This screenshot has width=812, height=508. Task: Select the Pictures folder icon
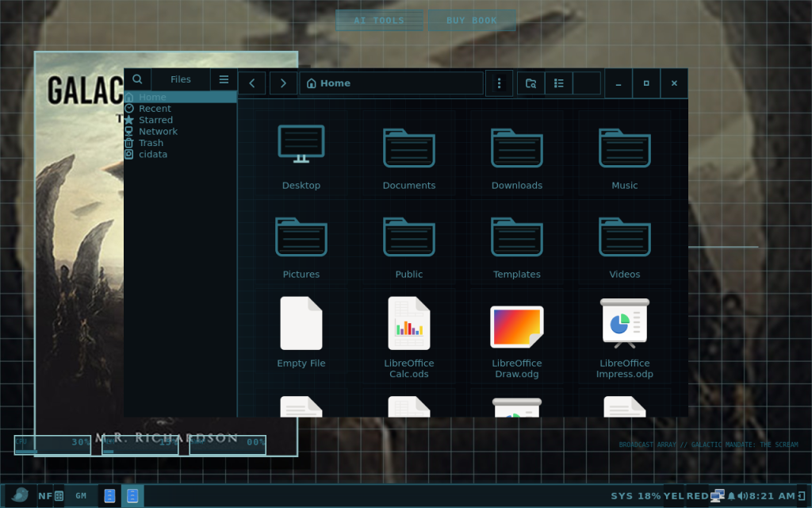pos(301,237)
